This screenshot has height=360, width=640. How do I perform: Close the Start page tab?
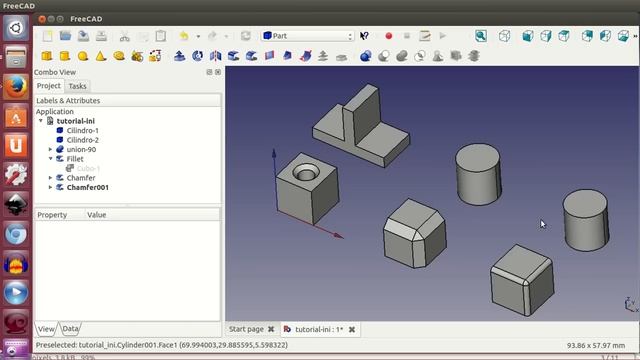tap(271, 329)
